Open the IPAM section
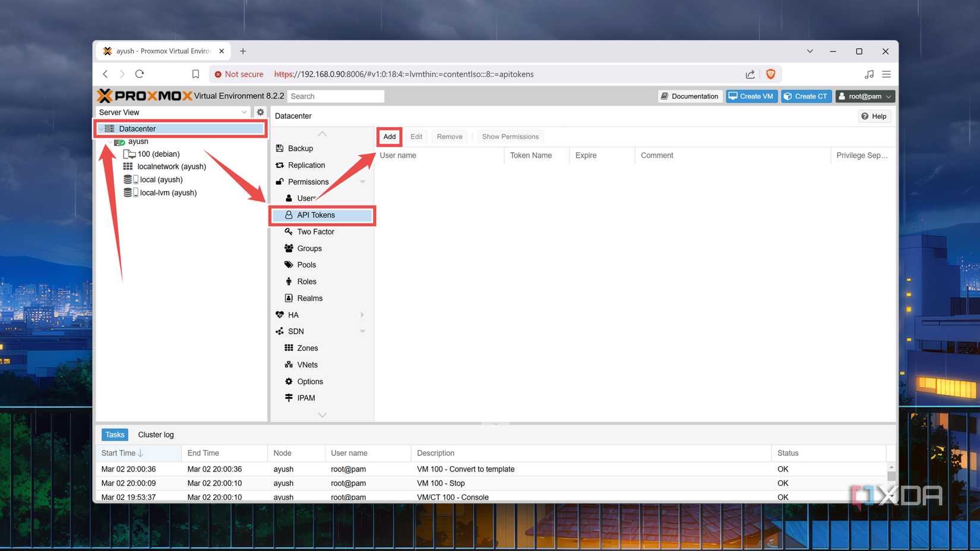The image size is (980, 551). tap(305, 398)
